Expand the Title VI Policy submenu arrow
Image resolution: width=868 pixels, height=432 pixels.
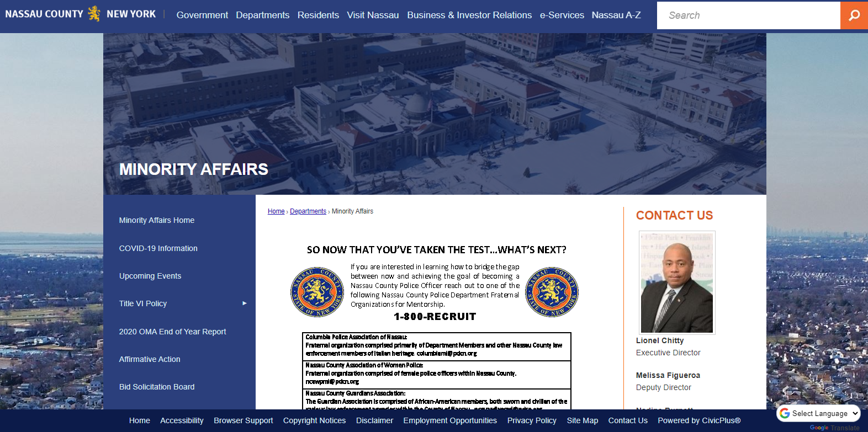pos(245,303)
